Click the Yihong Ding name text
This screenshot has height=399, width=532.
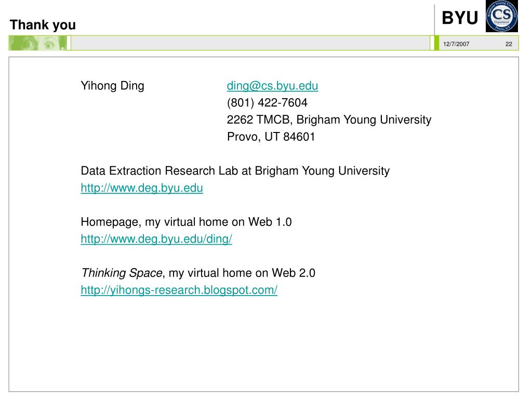[x=112, y=86]
